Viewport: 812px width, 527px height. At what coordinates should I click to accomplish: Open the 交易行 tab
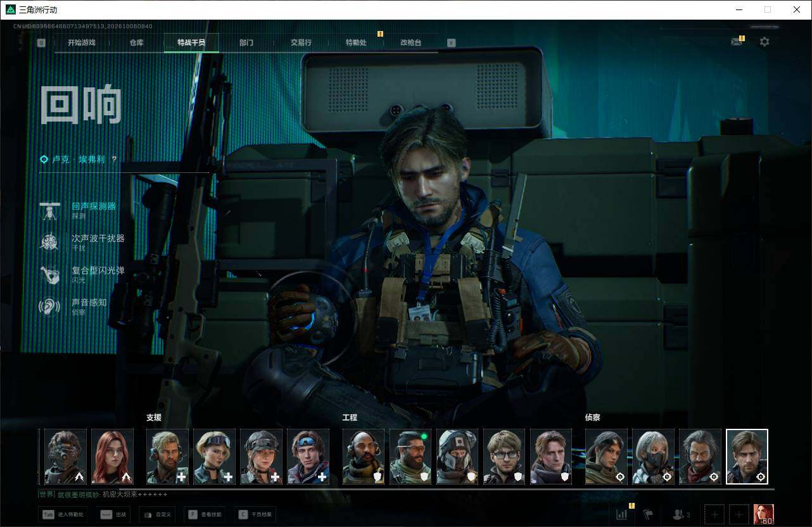tap(301, 42)
